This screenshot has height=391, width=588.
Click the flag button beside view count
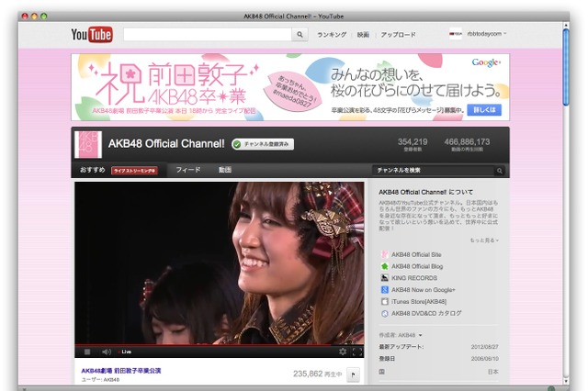(353, 374)
